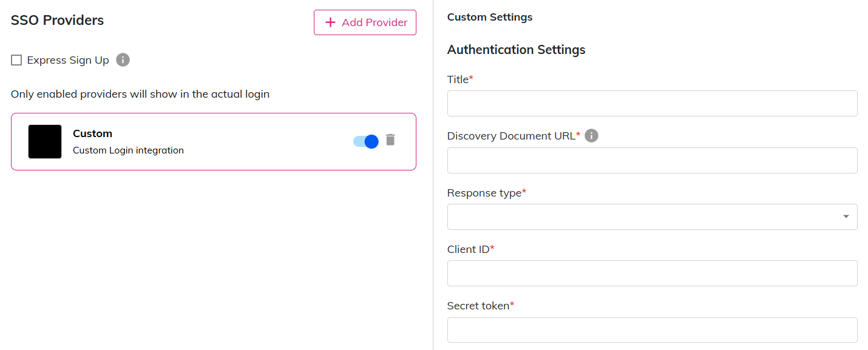Click the black Custom provider logo thumbnail
The width and height of the screenshot is (868, 350).
pyautogui.click(x=45, y=142)
